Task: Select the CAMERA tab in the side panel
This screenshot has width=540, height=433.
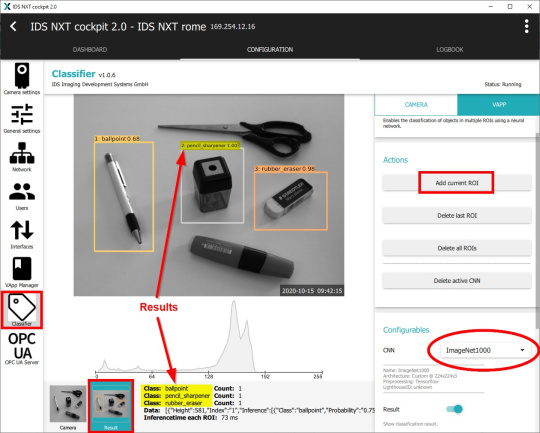Action: (416, 105)
